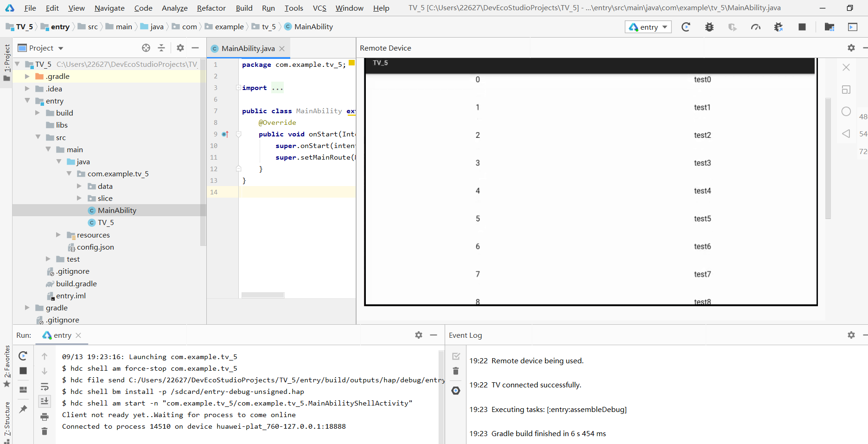
Task: Click the Debug bug icon in toolbar
Action: [709, 27]
